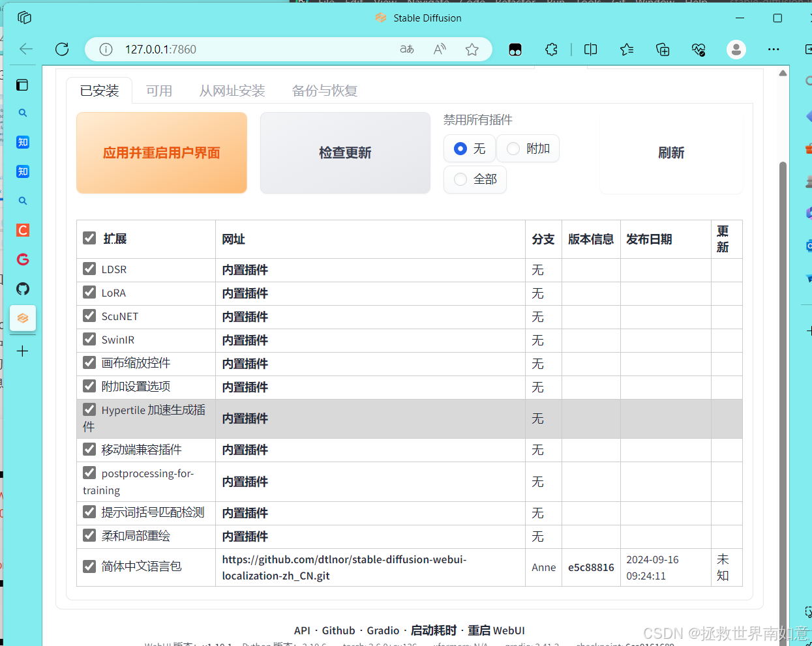Open the translate page icon
Image resolution: width=812 pixels, height=646 pixels.
407,49
